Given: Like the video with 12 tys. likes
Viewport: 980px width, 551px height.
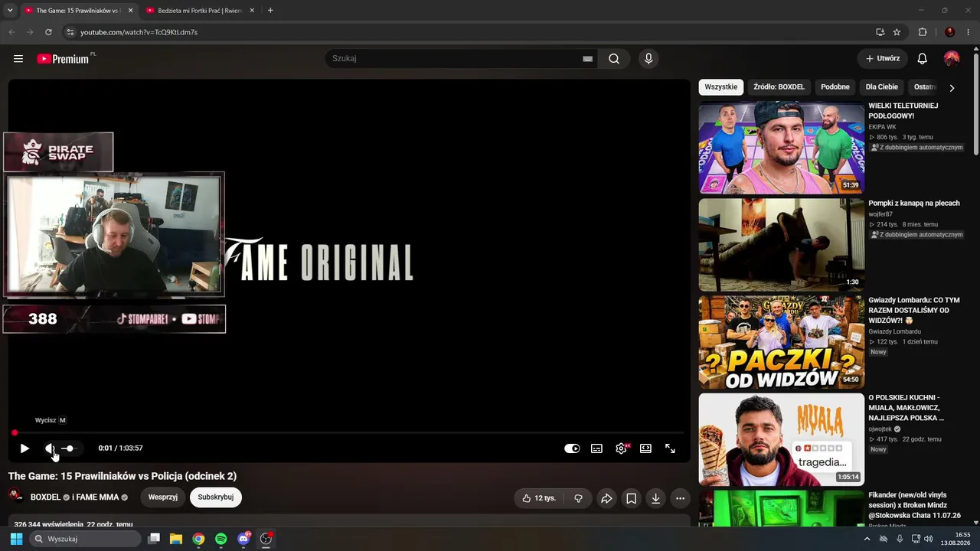Looking at the screenshot, I should pyautogui.click(x=539, y=498).
